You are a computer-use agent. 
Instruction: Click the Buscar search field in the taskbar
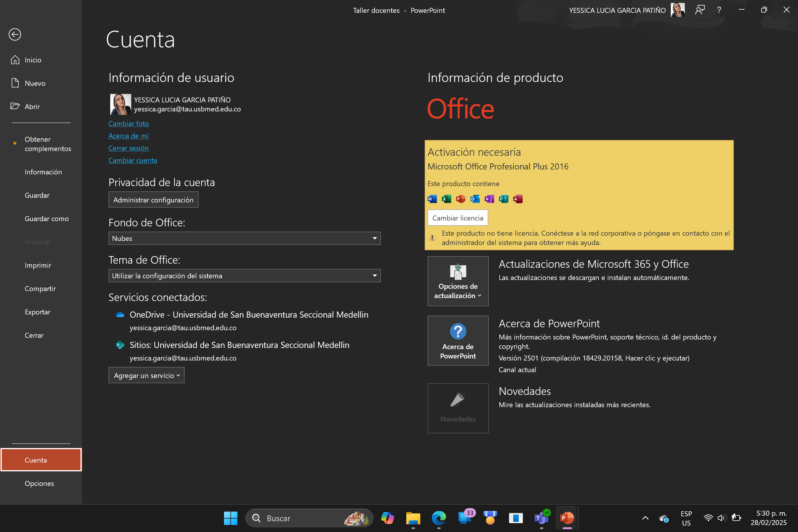pos(309,518)
